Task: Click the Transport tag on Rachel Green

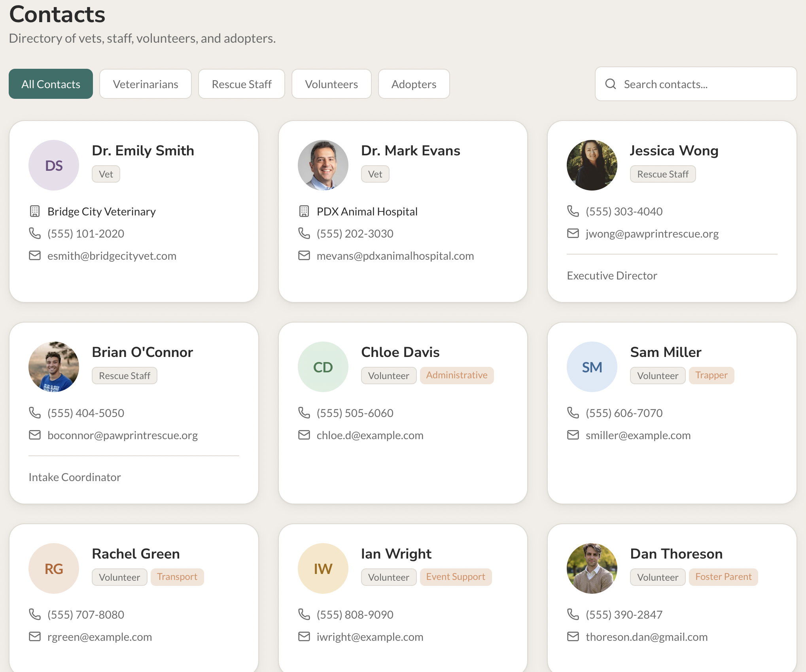Action: coord(177,577)
